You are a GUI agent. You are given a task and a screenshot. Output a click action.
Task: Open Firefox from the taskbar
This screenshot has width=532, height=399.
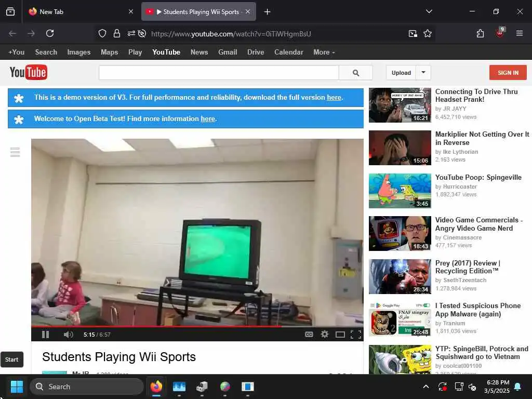point(156,387)
